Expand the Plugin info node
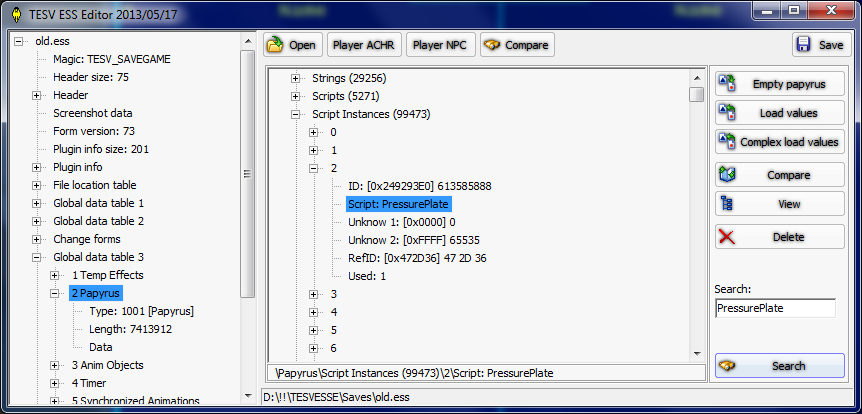 [36, 167]
